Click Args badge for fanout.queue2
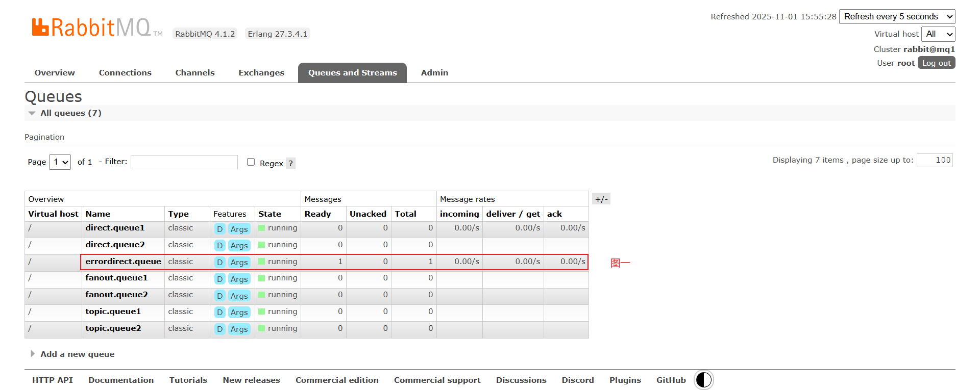The image size is (980, 390). pyautogui.click(x=239, y=296)
